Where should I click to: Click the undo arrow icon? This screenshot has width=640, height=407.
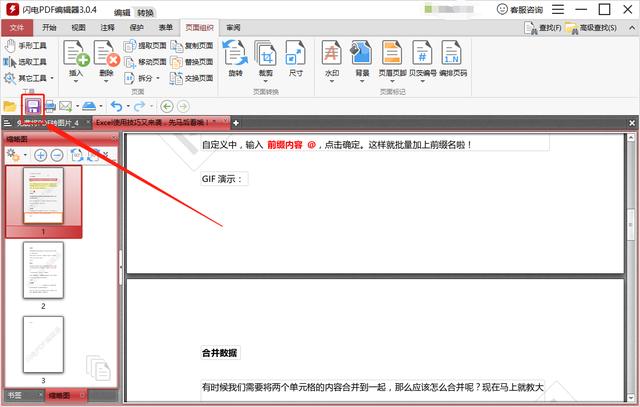click(116, 106)
